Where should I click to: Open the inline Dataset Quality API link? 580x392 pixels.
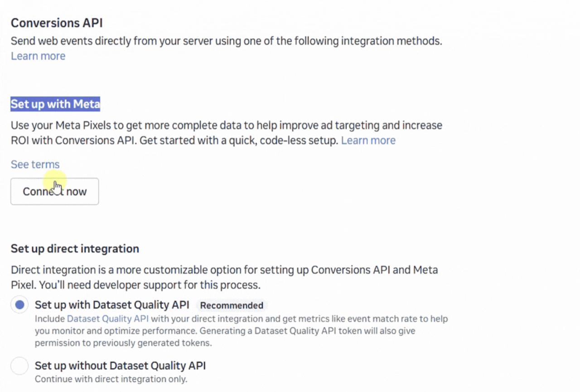[x=107, y=319]
